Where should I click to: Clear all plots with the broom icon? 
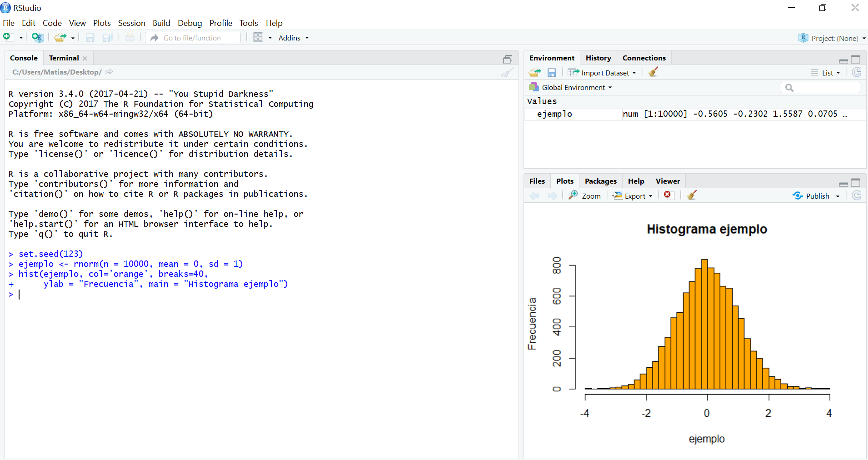(x=692, y=195)
